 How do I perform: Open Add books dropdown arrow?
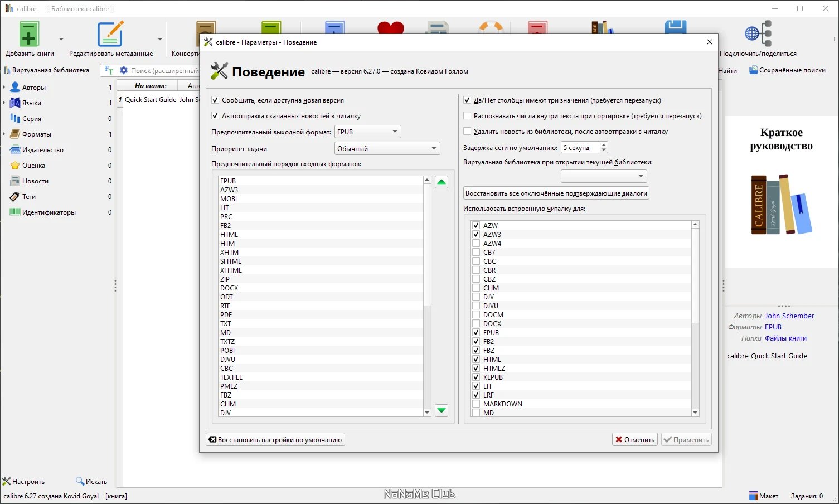61,39
